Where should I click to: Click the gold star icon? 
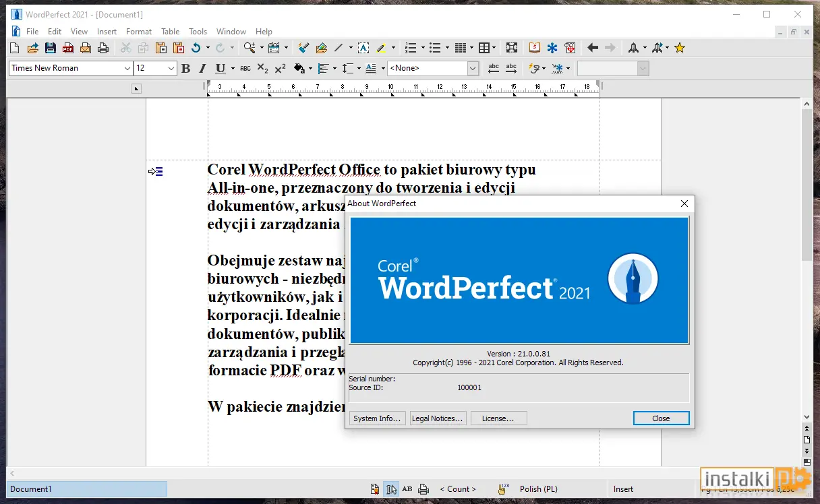680,48
